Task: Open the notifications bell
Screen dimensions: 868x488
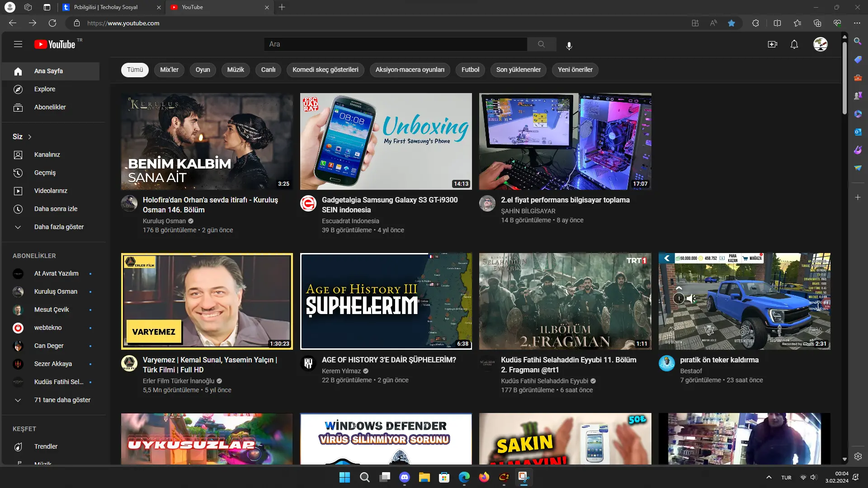Action: [x=794, y=44]
